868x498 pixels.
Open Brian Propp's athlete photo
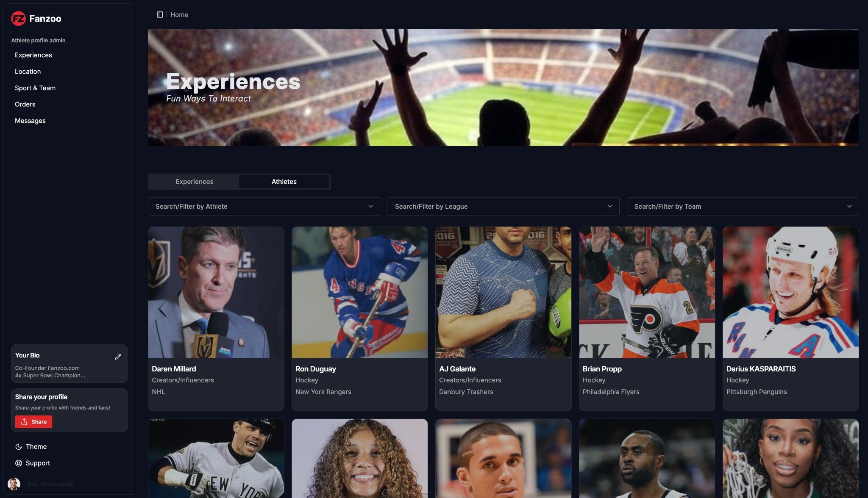point(647,293)
